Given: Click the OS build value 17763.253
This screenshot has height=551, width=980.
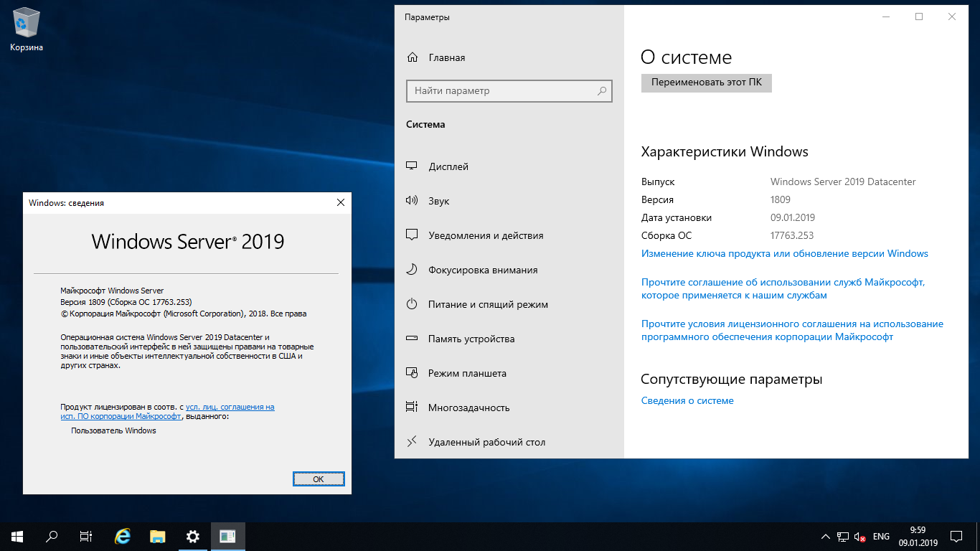Looking at the screenshot, I should click(792, 235).
